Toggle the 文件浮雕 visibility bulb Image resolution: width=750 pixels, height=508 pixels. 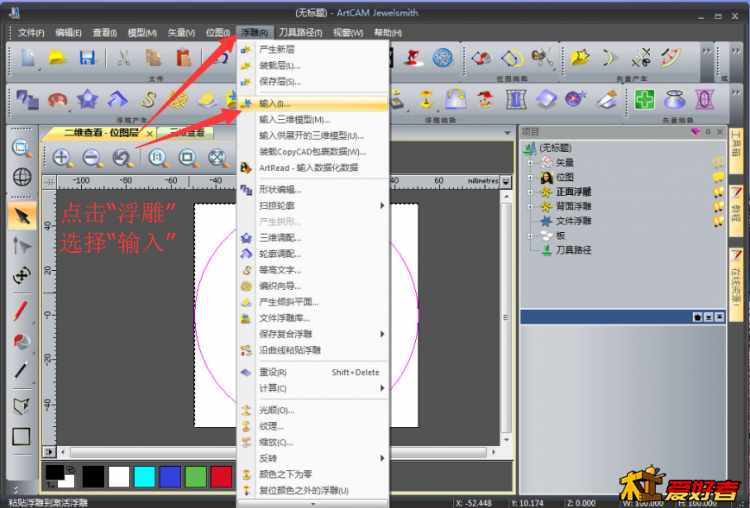(x=718, y=221)
